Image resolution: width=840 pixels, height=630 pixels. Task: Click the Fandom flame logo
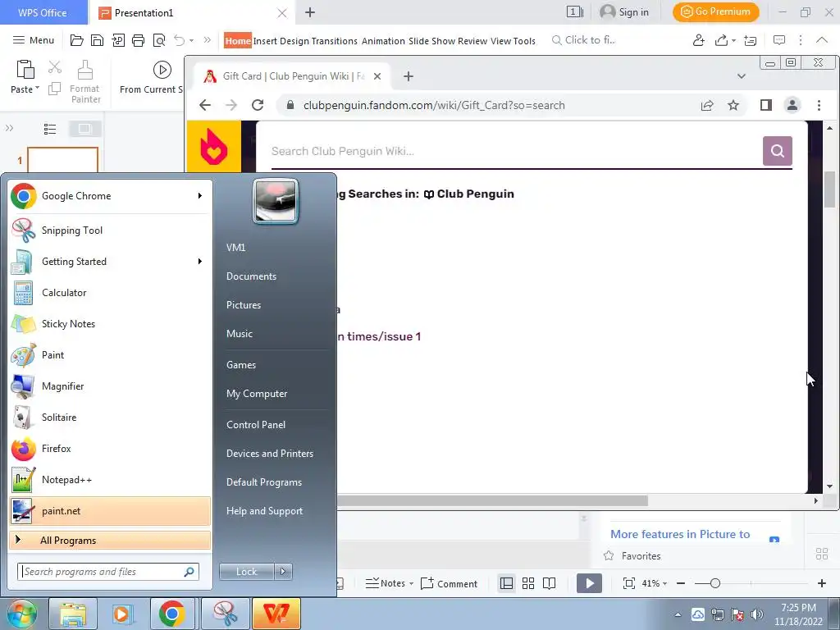coord(214,147)
